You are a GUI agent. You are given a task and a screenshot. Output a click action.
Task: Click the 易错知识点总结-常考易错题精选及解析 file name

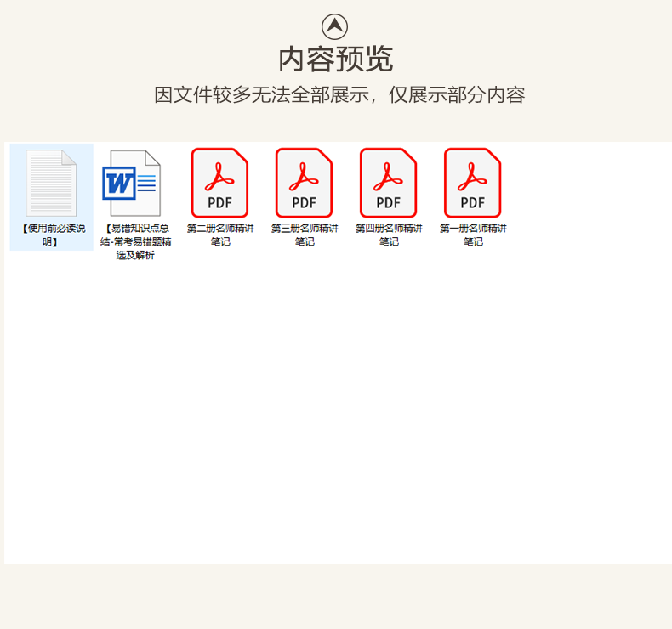coord(135,241)
